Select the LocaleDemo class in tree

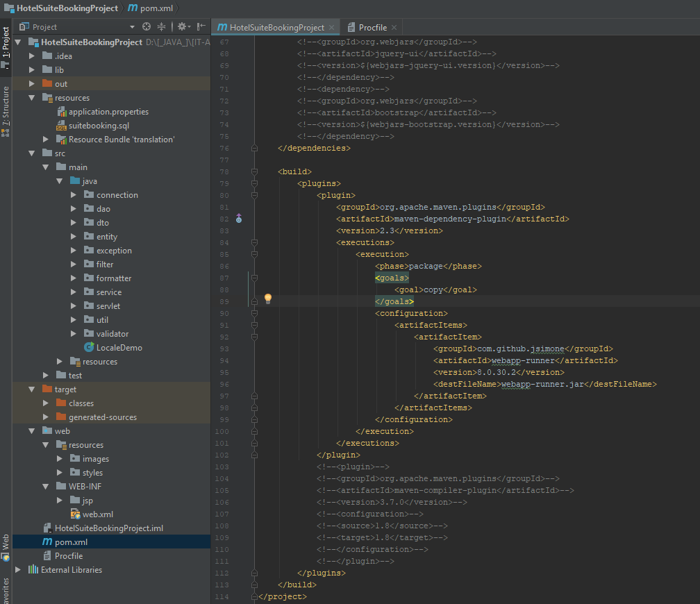[x=119, y=348]
